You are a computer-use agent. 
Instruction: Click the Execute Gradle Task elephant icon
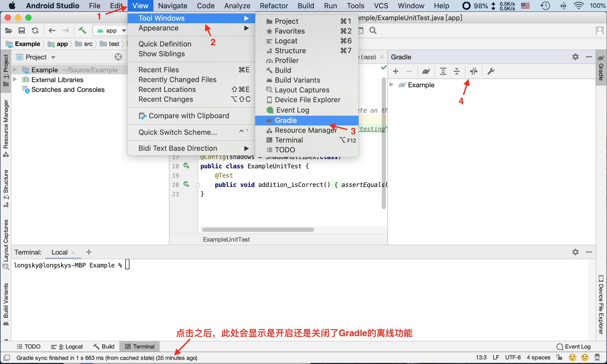coord(426,71)
